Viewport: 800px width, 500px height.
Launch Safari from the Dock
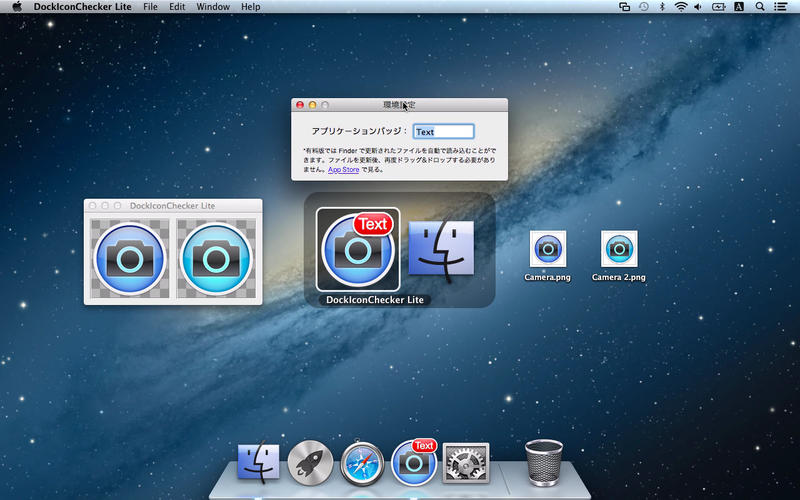362,464
